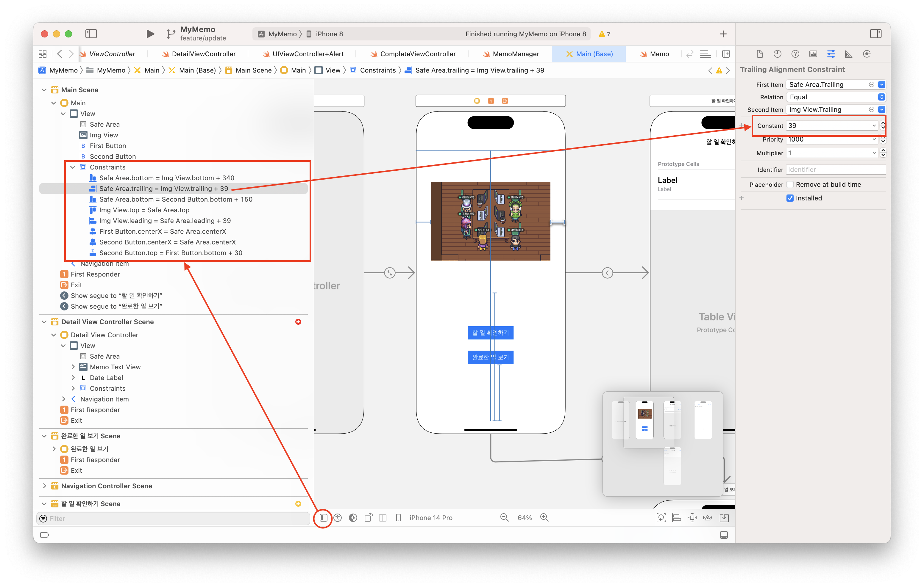Screen dimensions: 924x587
Task: Switch to the MemoManager tab
Action: point(515,54)
